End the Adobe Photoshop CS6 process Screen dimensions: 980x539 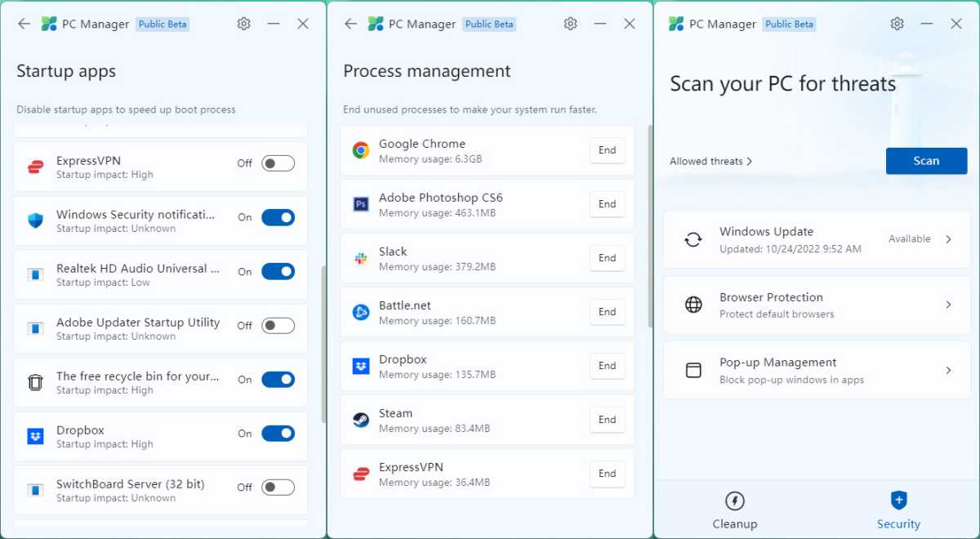pos(607,204)
